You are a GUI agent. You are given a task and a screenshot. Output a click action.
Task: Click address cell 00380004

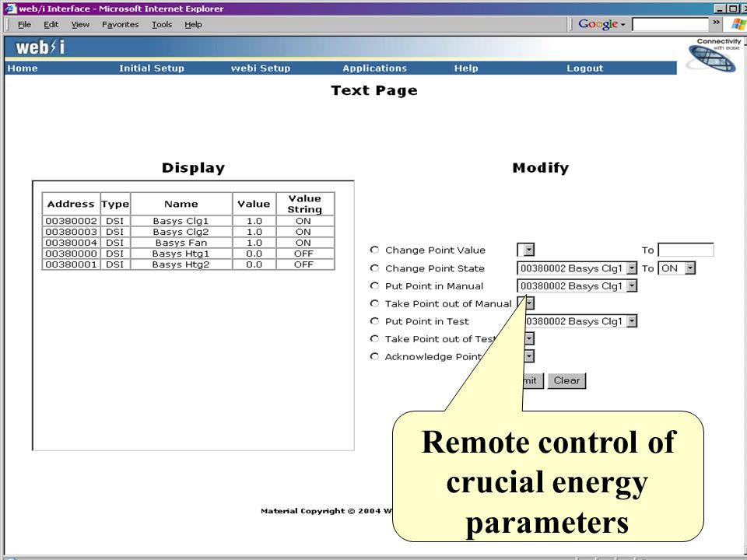click(x=71, y=243)
